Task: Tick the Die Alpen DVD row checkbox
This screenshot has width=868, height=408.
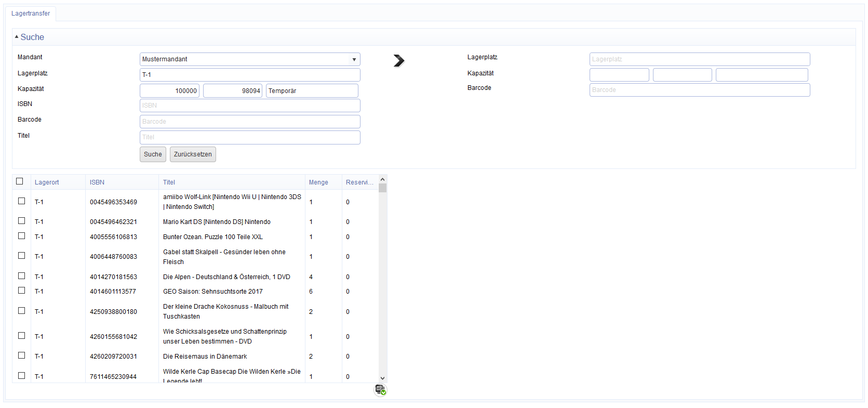Action: [22, 276]
